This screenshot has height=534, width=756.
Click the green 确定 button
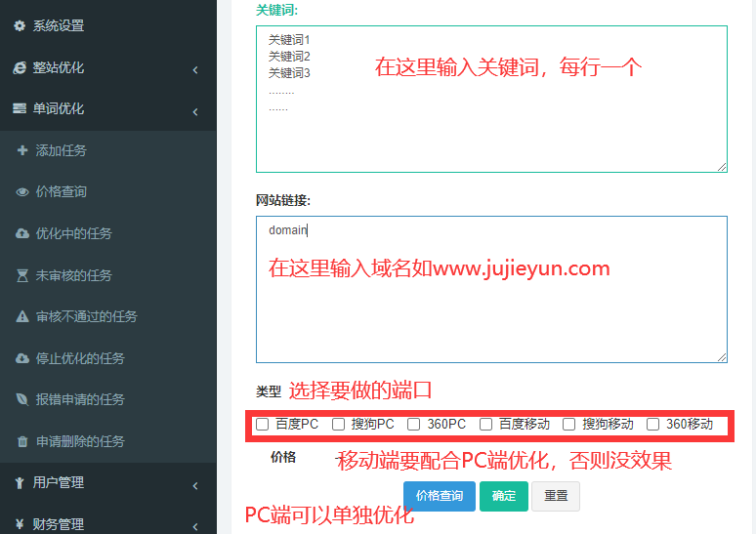click(504, 496)
